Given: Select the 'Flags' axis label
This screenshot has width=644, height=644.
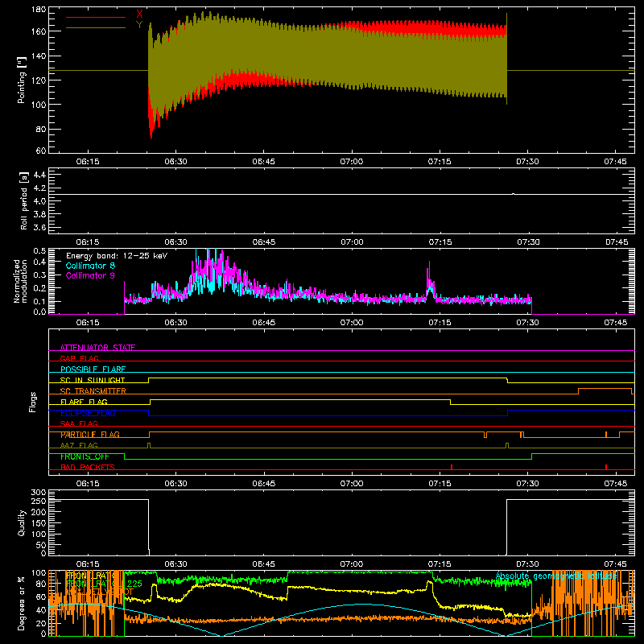Looking at the screenshot, I should pos(32,402).
